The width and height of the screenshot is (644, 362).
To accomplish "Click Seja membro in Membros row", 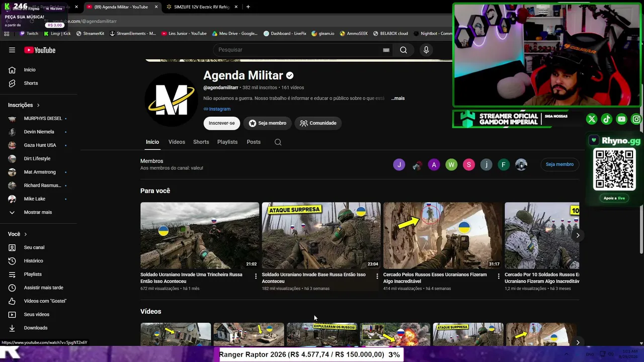I will click(559, 164).
